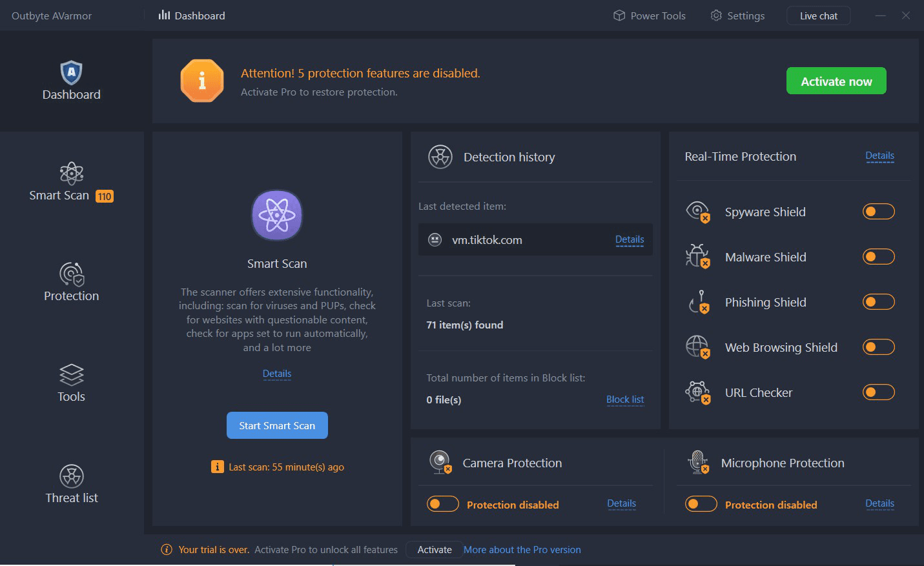Screen dimensions: 924x566
Task: Click the large purple Smart Scan atom icon
Action: pyautogui.click(x=277, y=215)
